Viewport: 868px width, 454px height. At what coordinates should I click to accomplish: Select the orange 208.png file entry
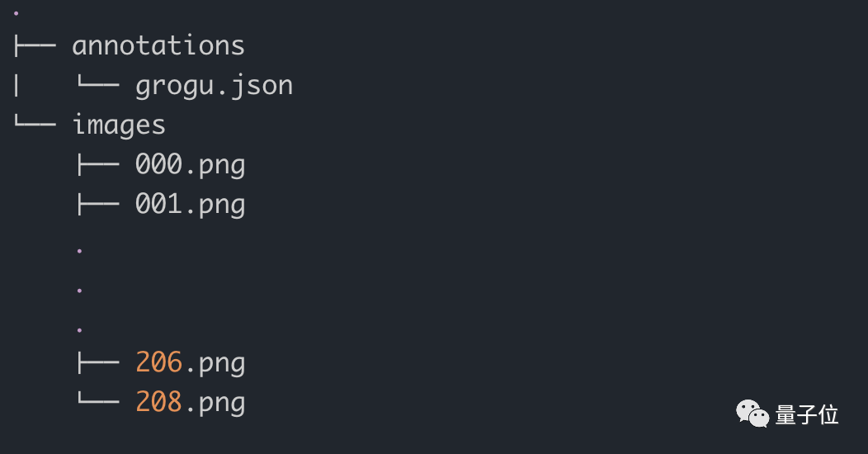(x=191, y=403)
